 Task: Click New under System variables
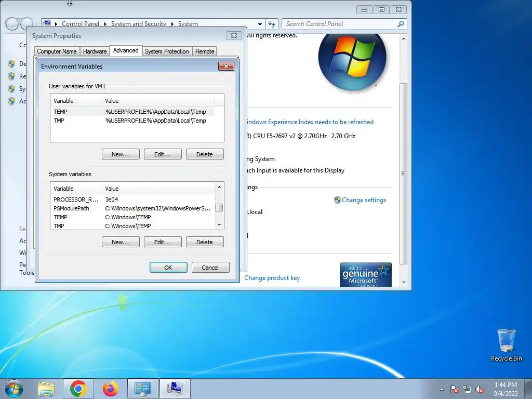click(x=121, y=242)
